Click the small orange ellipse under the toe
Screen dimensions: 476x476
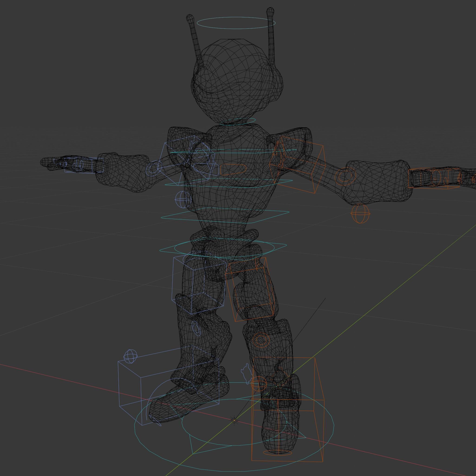coord(278,453)
